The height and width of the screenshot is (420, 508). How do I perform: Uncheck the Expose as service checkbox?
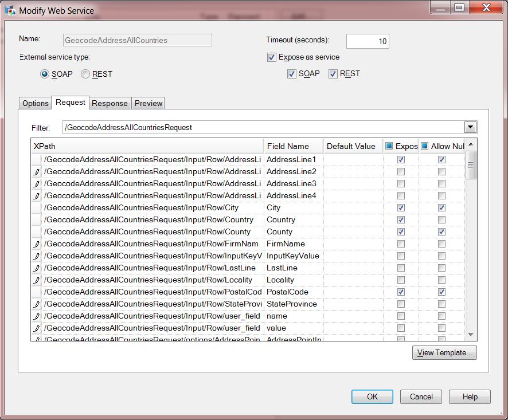pos(271,57)
